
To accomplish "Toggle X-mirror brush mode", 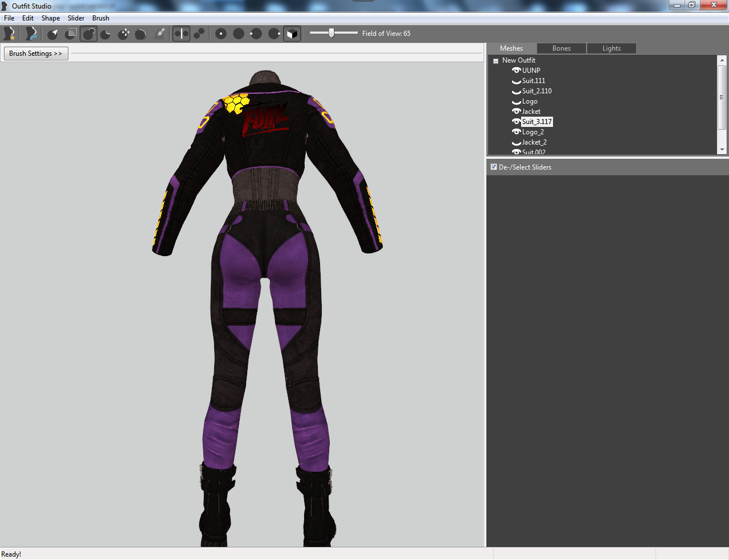I will pos(181,34).
